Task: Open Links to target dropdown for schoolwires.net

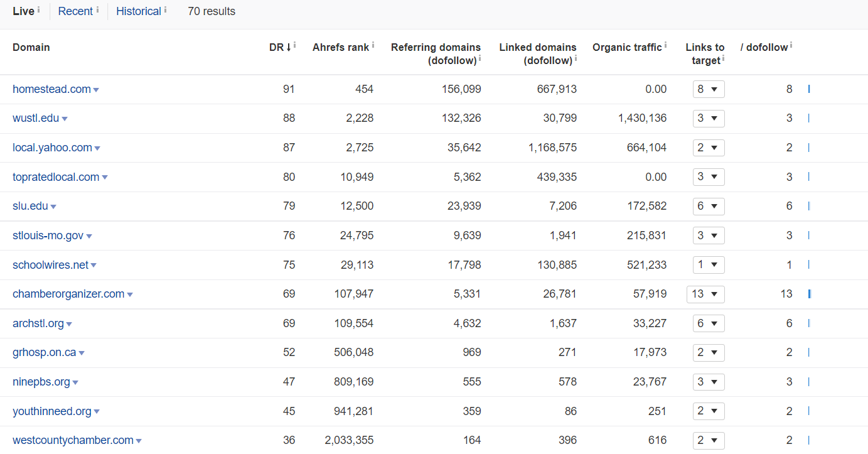Action: (x=709, y=265)
